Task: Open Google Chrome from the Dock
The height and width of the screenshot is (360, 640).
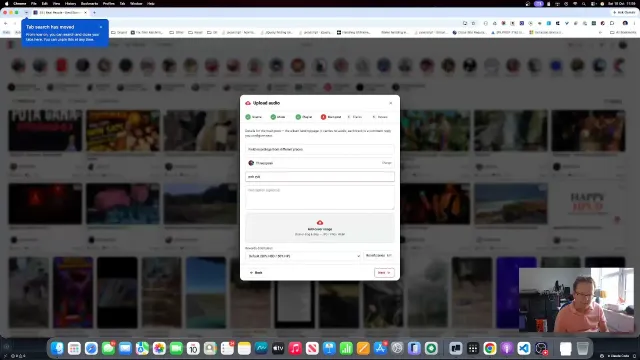Action: click(490, 348)
